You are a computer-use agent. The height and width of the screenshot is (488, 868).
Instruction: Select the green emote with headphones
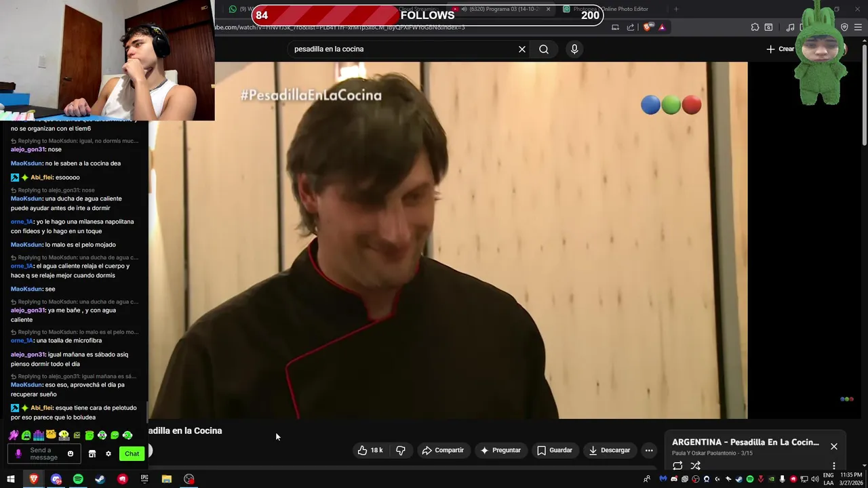pyautogui.click(x=127, y=435)
